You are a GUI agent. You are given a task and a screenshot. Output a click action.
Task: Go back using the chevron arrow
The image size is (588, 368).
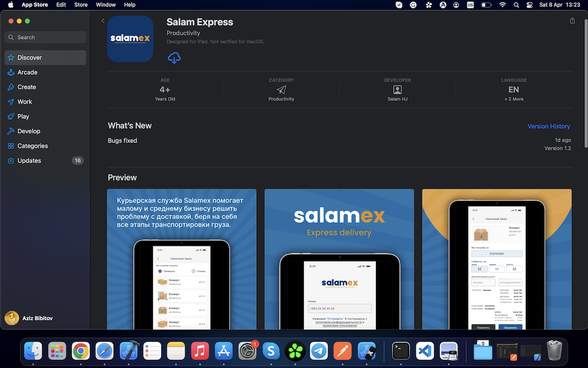103,21
